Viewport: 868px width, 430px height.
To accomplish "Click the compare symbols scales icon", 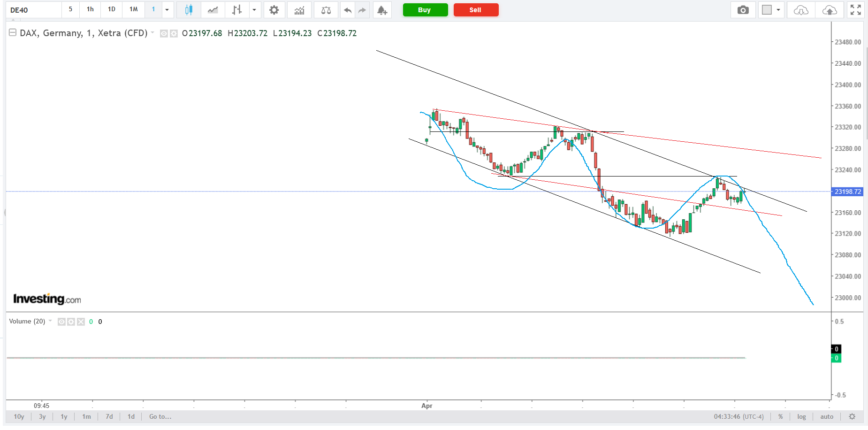I will (326, 10).
